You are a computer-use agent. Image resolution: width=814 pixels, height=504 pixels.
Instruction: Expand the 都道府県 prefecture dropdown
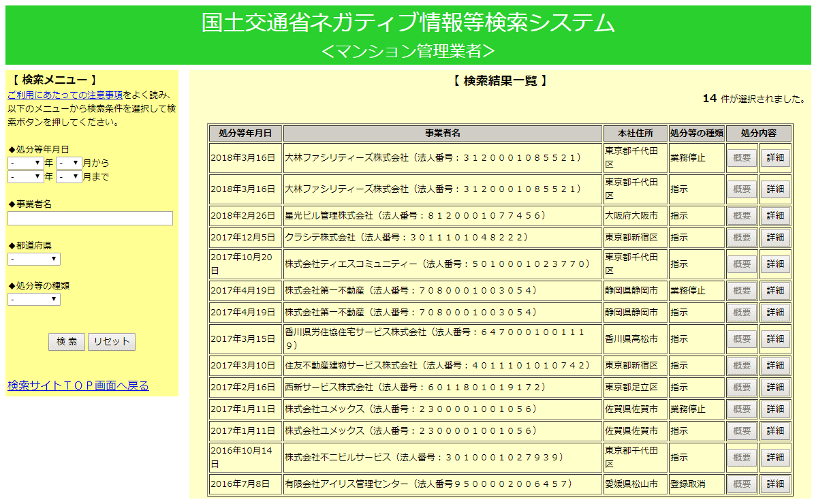(x=34, y=259)
